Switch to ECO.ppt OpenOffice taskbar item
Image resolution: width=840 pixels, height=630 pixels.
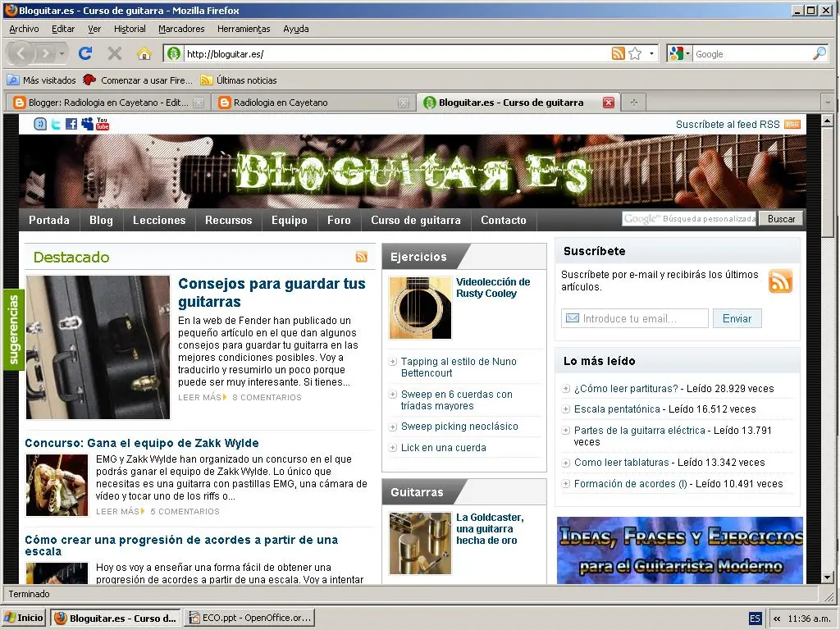(x=249, y=619)
